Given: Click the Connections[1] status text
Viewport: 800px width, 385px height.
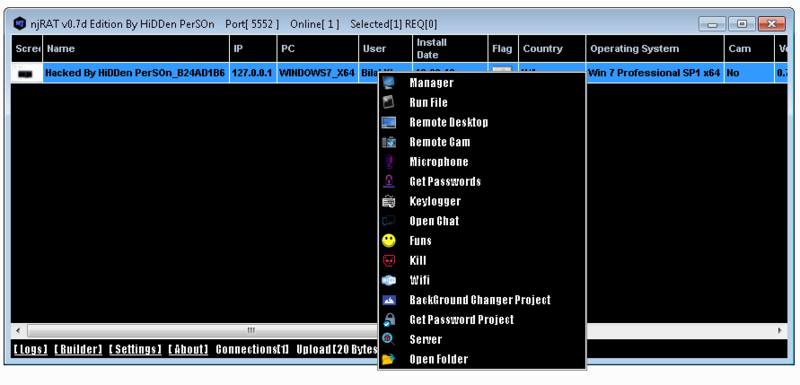Looking at the screenshot, I should click(x=253, y=350).
